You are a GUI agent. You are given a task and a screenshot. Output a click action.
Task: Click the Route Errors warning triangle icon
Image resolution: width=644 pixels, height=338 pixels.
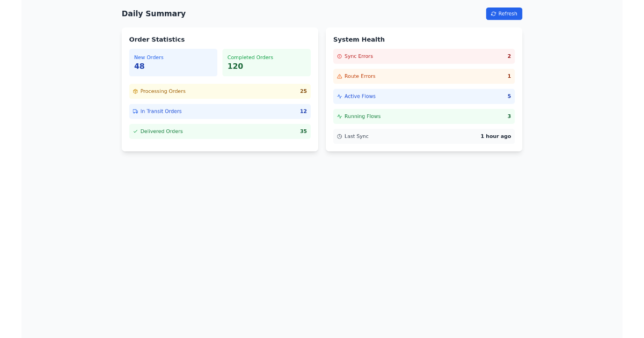[339, 76]
